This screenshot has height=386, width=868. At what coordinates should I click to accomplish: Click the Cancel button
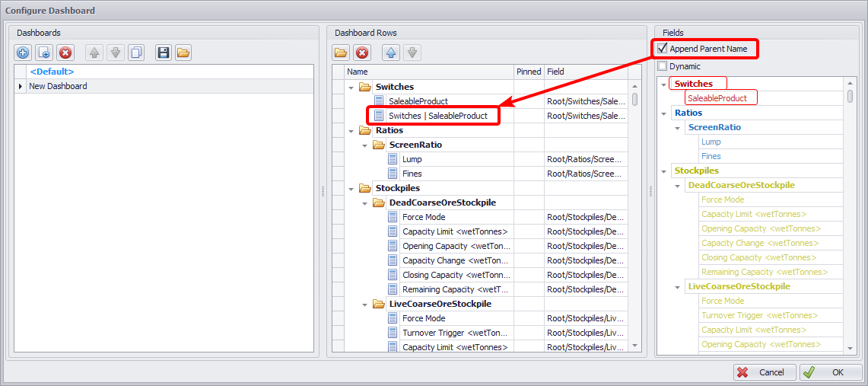(x=765, y=372)
